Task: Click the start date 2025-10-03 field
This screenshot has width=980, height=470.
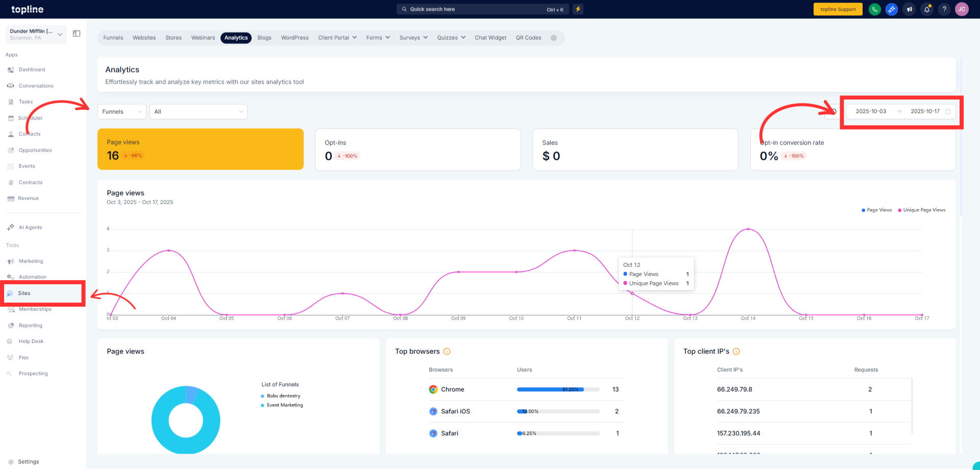Action: tap(871, 111)
